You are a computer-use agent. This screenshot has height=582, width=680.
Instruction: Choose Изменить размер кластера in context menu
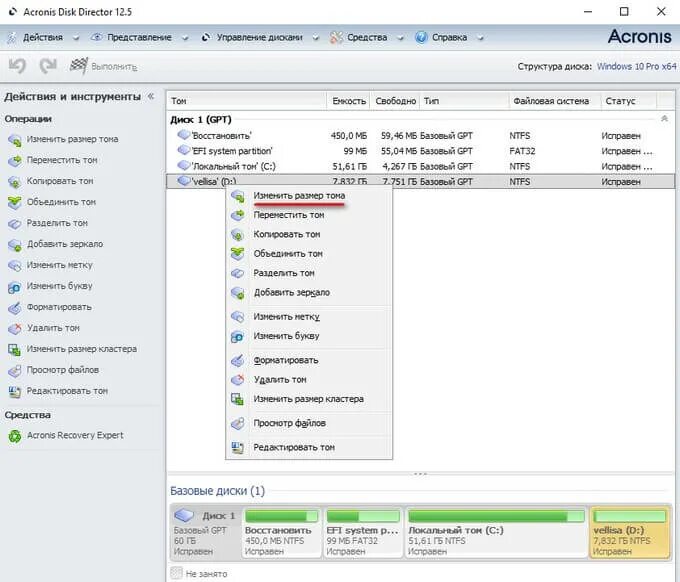[309, 399]
